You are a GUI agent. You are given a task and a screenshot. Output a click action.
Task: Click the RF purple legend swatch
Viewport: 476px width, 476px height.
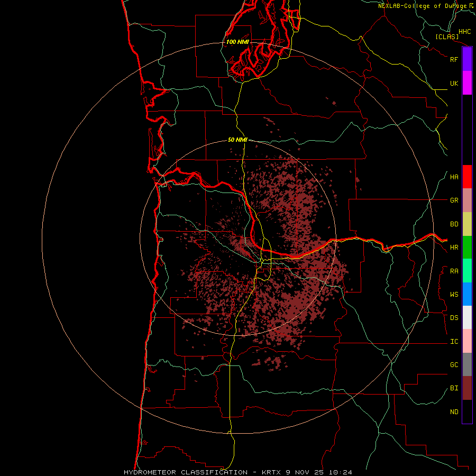point(467,59)
